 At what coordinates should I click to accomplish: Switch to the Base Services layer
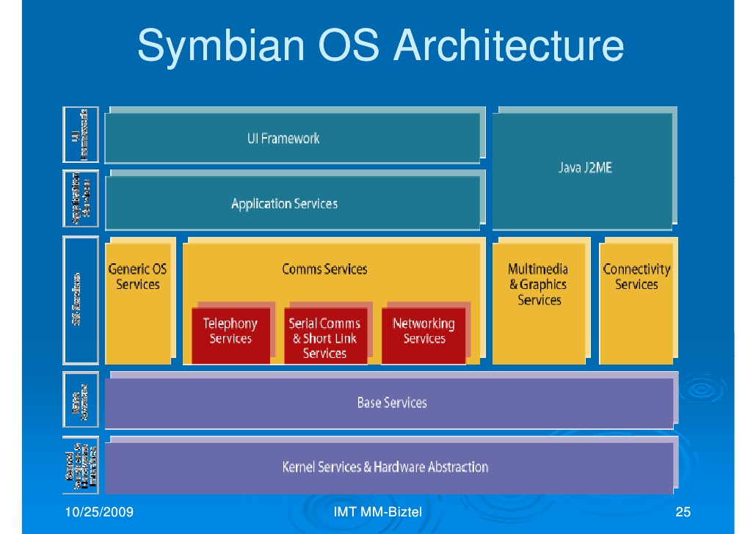[x=391, y=402]
